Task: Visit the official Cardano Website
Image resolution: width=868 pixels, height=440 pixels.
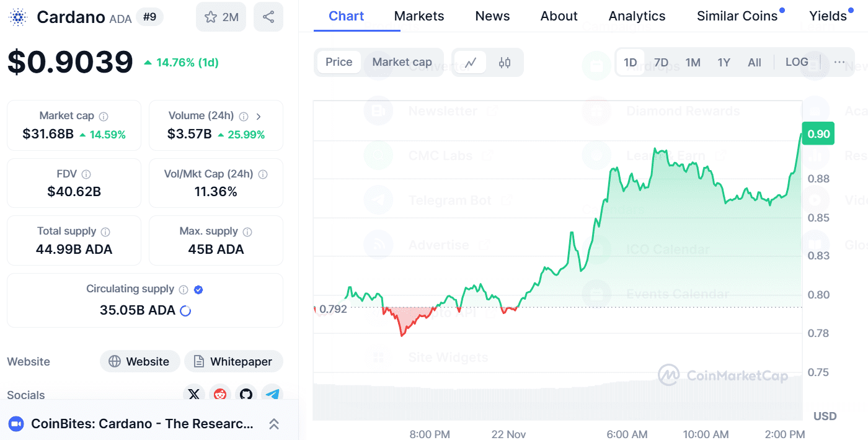Action: (139, 361)
